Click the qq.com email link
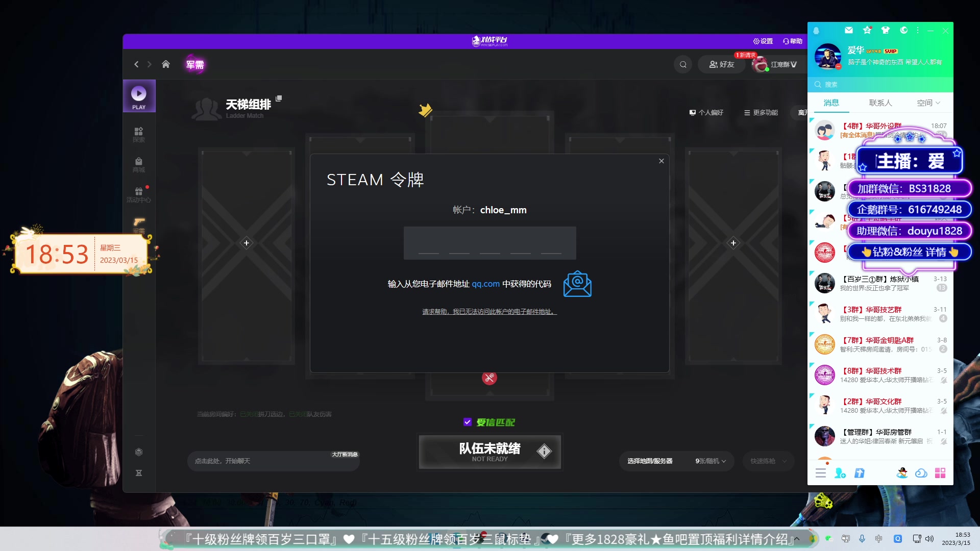Screen dimensions: 980x551 click(x=485, y=284)
